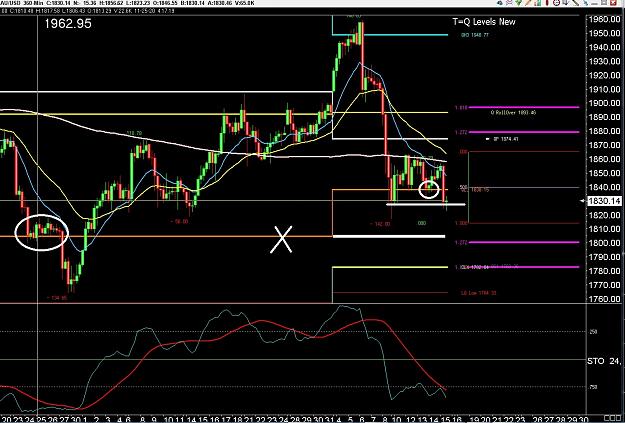Click the STO 24 indicator label
625x423 pixels.
(x=604, y=362)
